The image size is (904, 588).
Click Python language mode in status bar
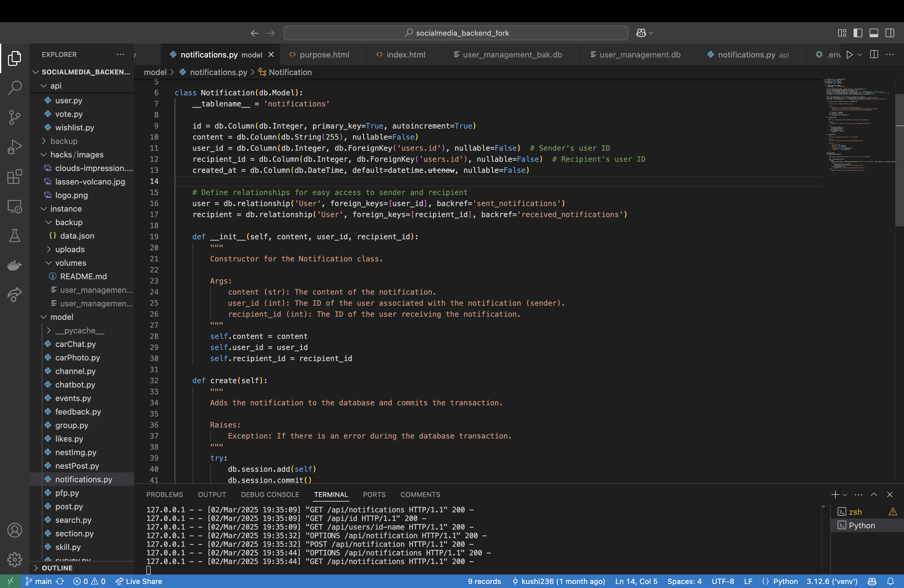coord(785,582)
